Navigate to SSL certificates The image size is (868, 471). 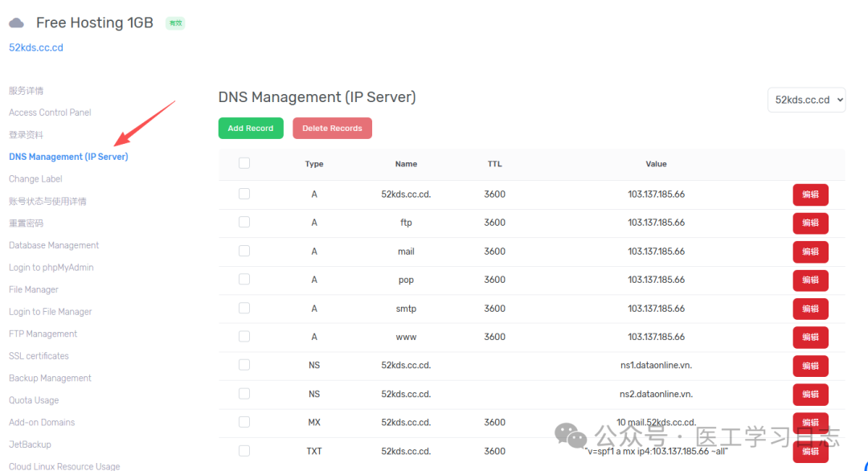(39, 356)
